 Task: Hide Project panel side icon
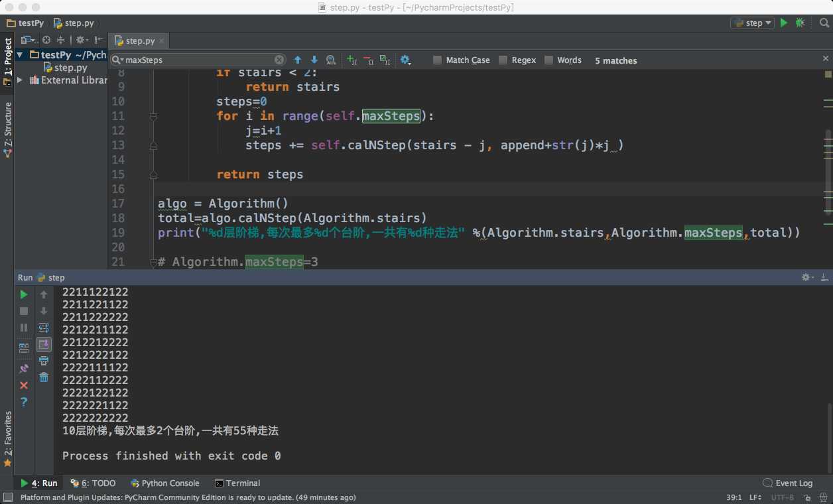(x=99, y=40)
